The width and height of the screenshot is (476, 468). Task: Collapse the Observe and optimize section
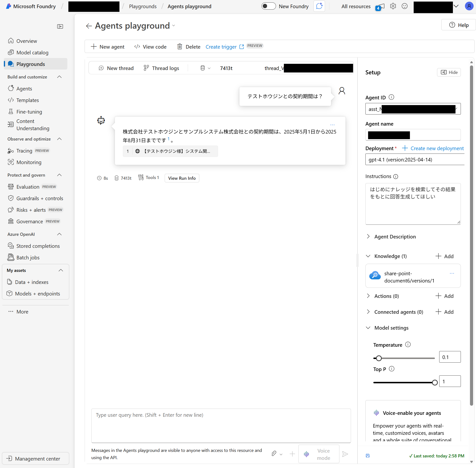pos(59,139)
